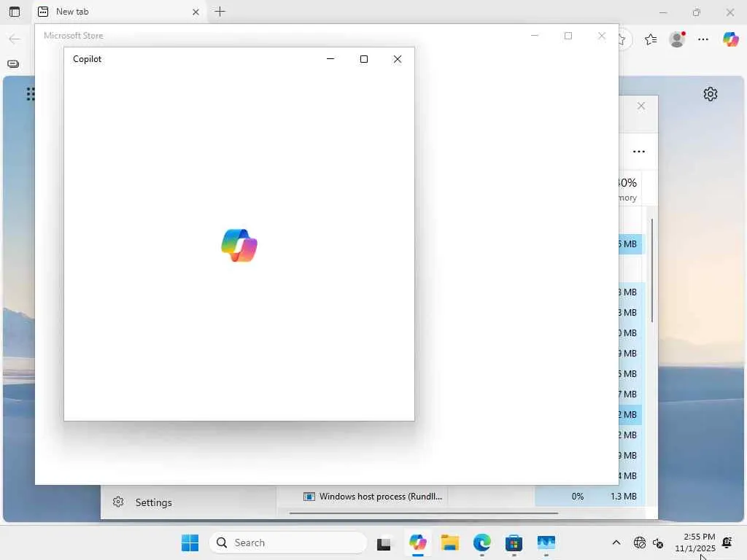Open the Edge tab actions menu icon
The height and width of the screenshot is (560, 747).
[15, 12]
